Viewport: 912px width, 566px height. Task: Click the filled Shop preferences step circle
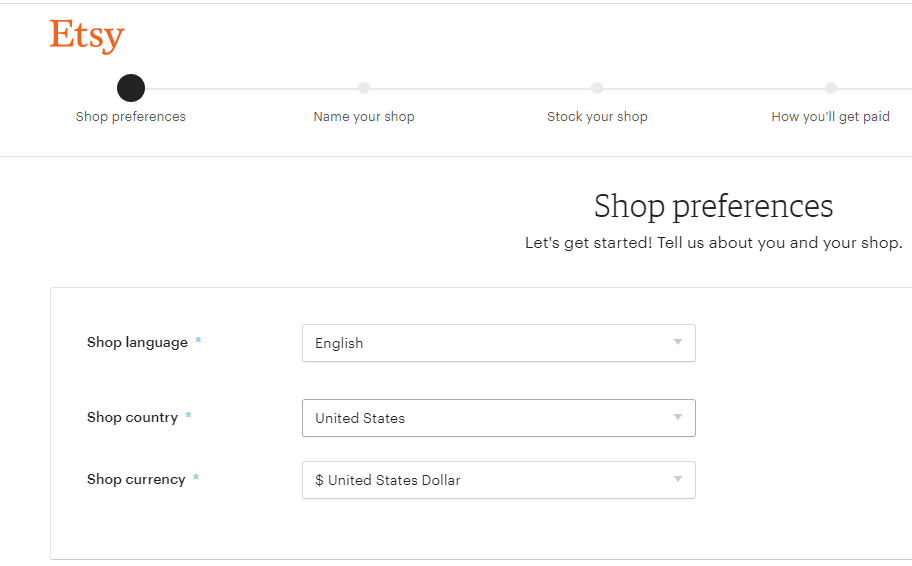tap(131, 88)
